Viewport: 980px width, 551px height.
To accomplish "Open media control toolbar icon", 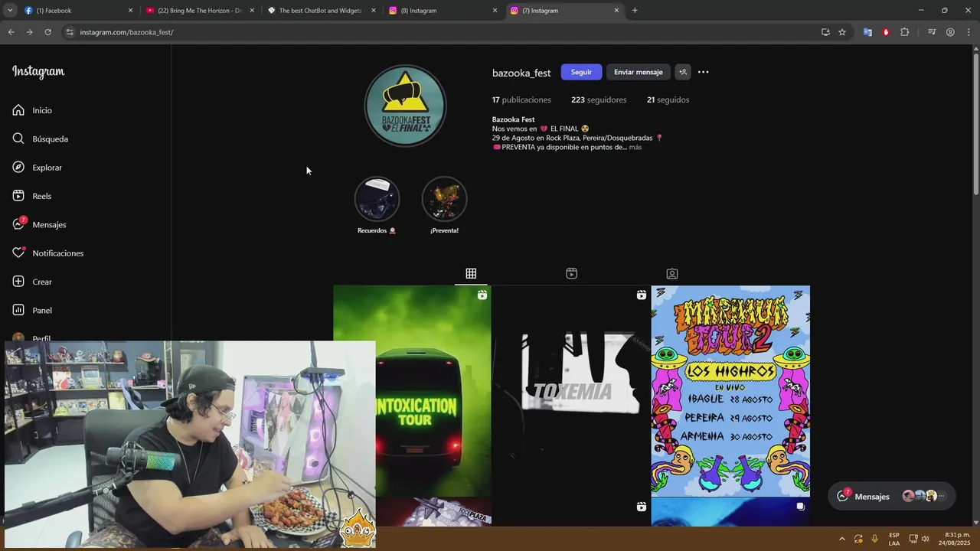I will coord(932,32).
